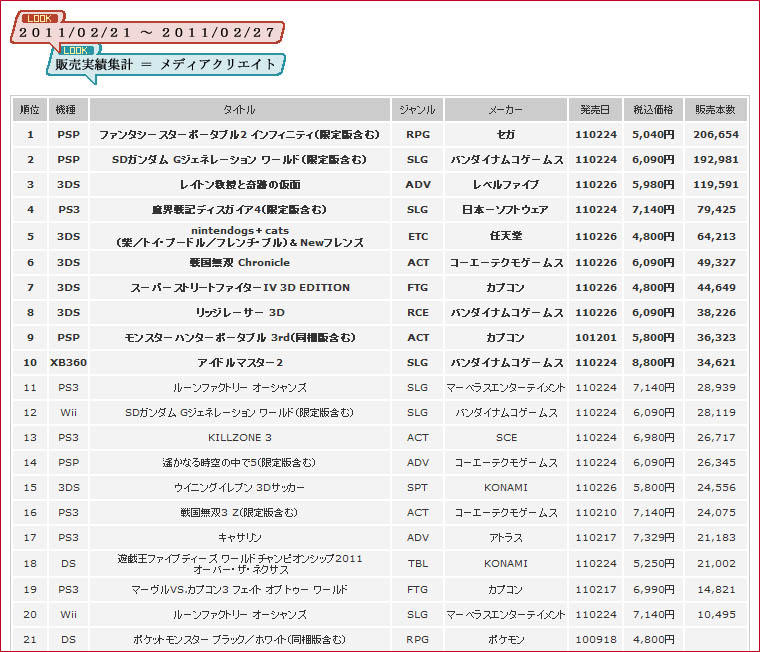Click the blue LOOK メディアクリエイト banner
Screen dimensions: 760x652
pos(166,63)
